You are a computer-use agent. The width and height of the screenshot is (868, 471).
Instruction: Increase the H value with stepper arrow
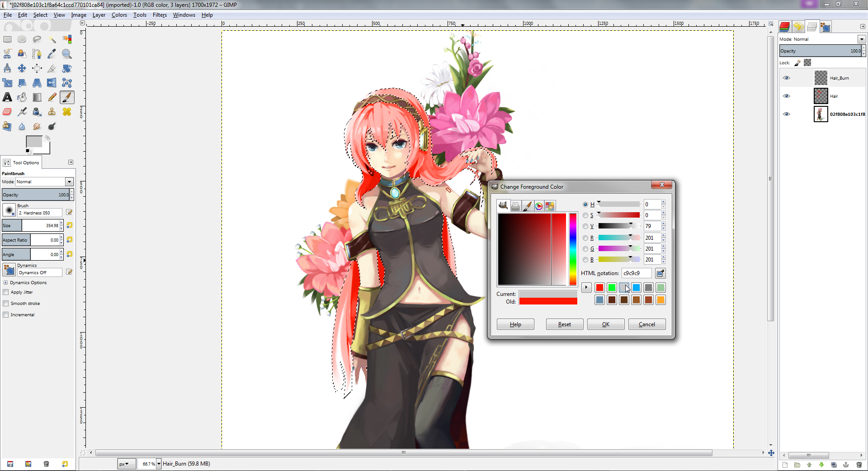coord(664,202)
